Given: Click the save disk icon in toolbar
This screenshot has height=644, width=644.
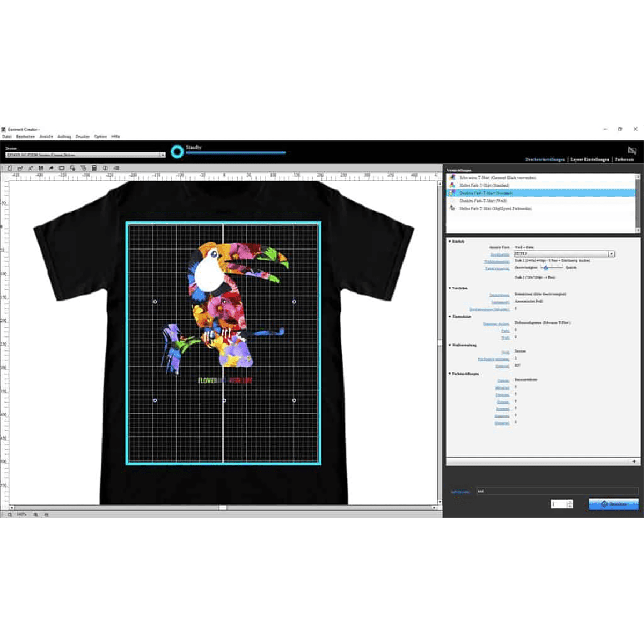Looking at the screenshot, I should [41, 168].
